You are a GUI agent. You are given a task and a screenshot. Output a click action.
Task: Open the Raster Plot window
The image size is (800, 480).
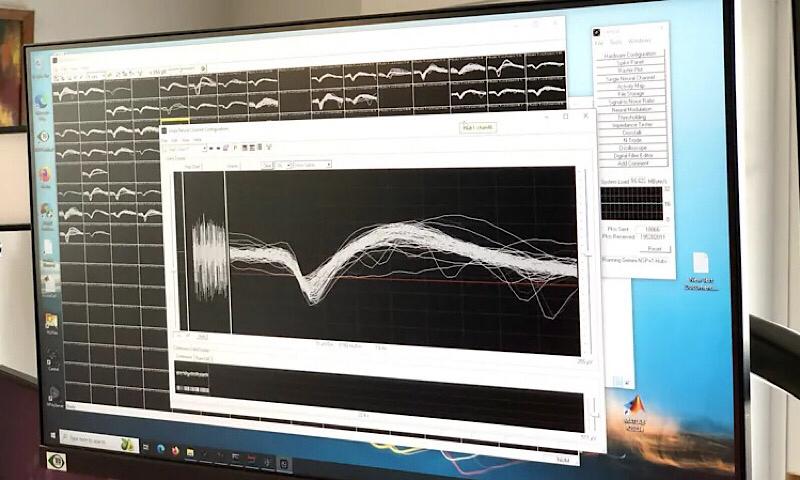click(631, 70)
